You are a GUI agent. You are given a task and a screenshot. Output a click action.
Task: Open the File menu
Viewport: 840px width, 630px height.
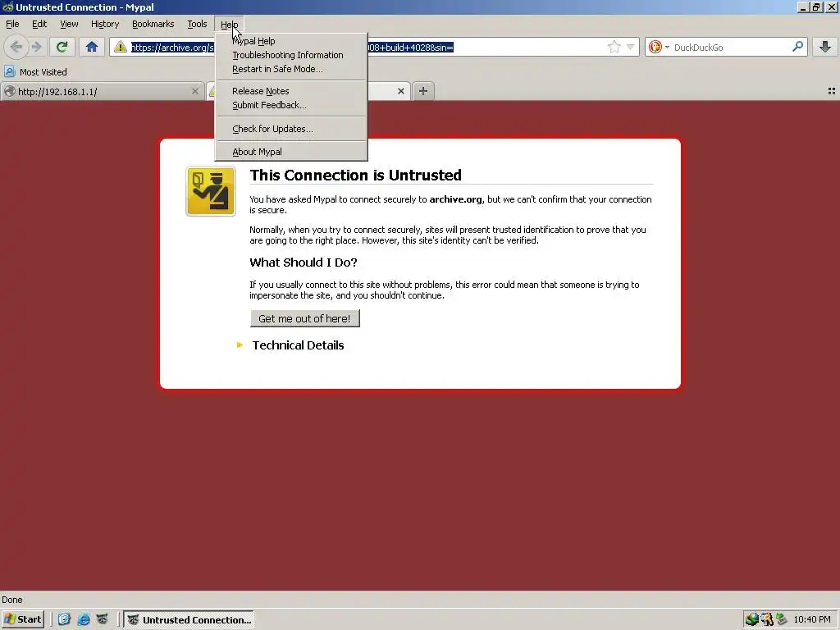point(12,24)
